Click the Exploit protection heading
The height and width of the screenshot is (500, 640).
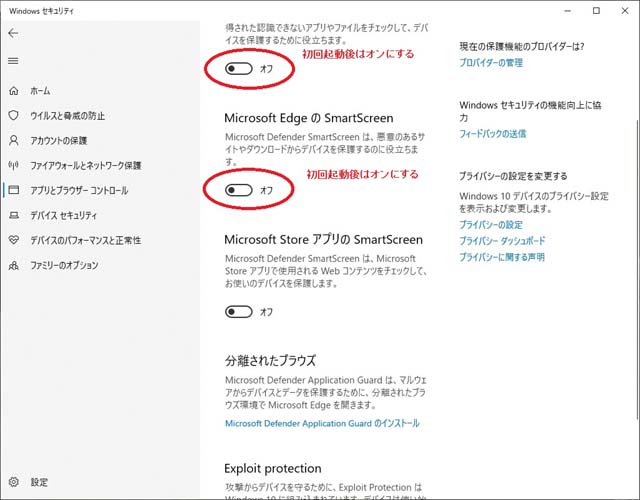(x=273, y=468)
